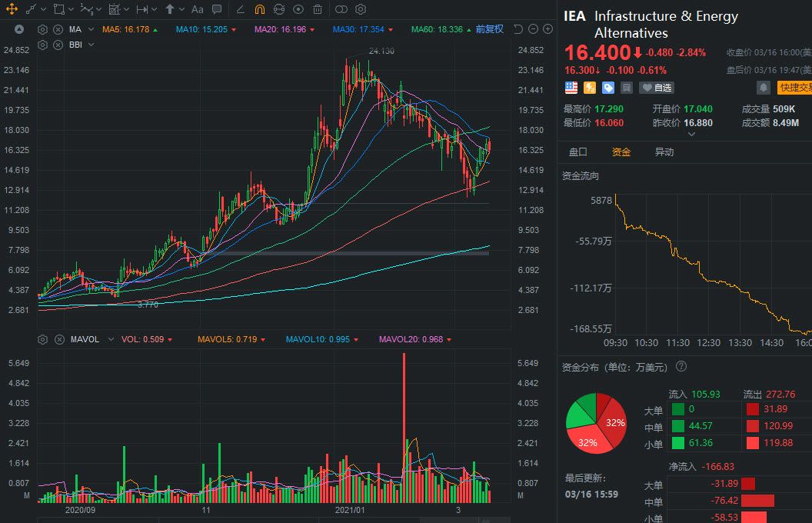Click the capital distribution pie chart
Viewport: 812px width, 523px height.
(597, 424)
